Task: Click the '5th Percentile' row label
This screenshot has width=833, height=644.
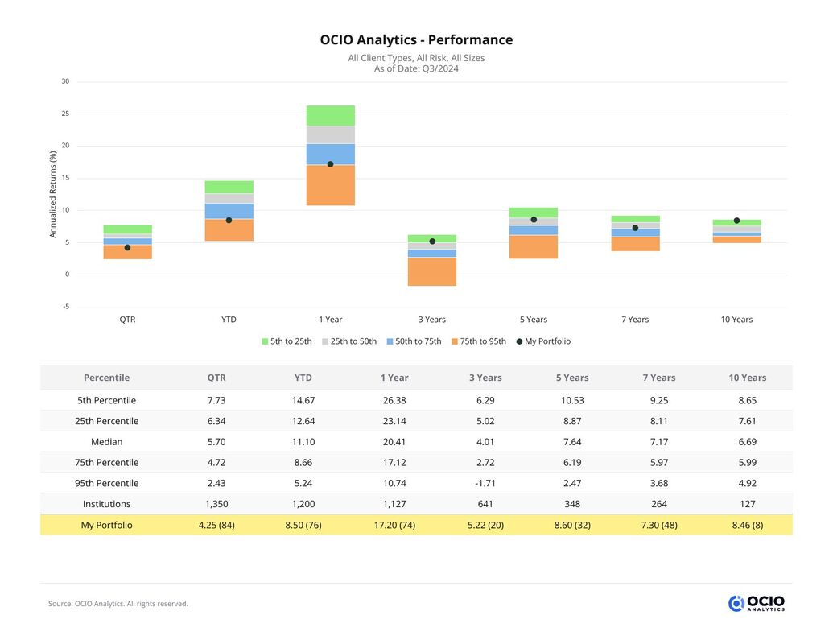Action: pos(107,401)
